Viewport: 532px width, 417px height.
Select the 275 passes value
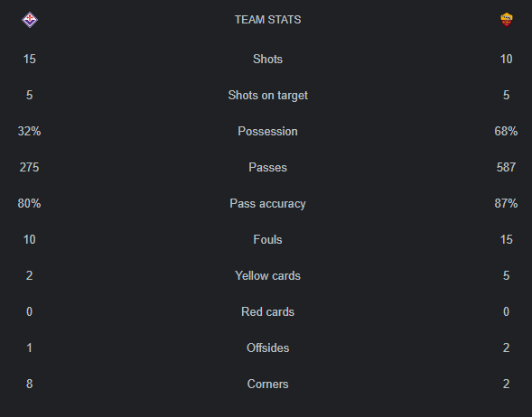[x=29, y=167]
